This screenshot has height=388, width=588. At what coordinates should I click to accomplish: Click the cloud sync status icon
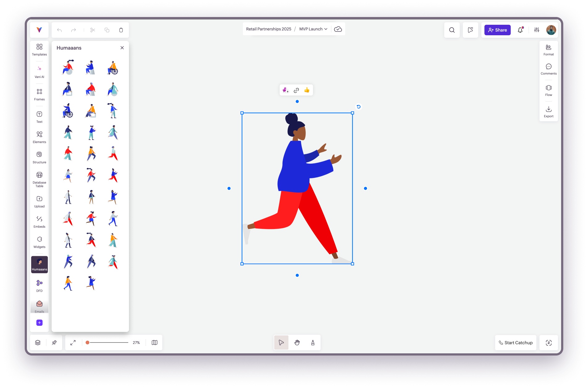[x=338, y=29]
